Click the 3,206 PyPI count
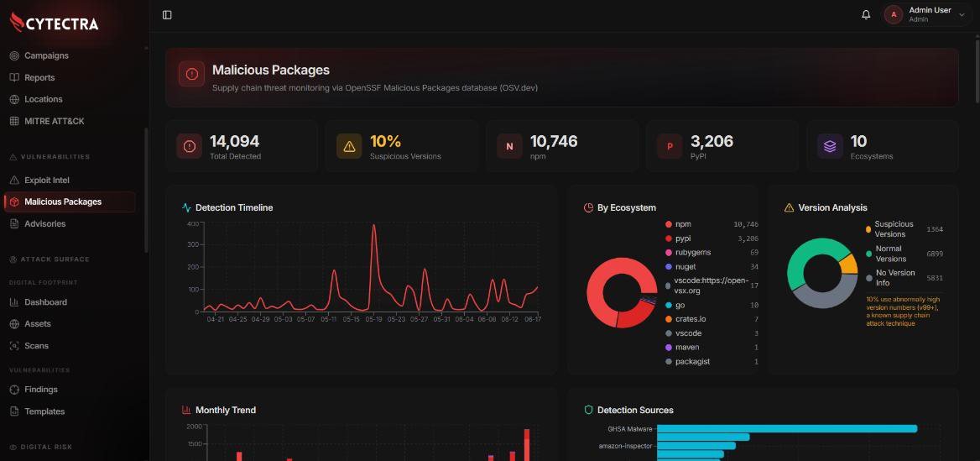 coord(712,141)
